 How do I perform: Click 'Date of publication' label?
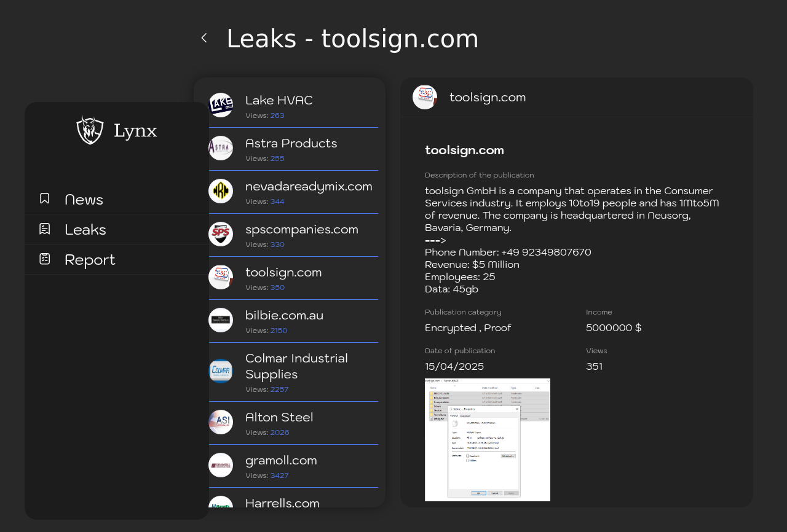click(x=460, y=351)
